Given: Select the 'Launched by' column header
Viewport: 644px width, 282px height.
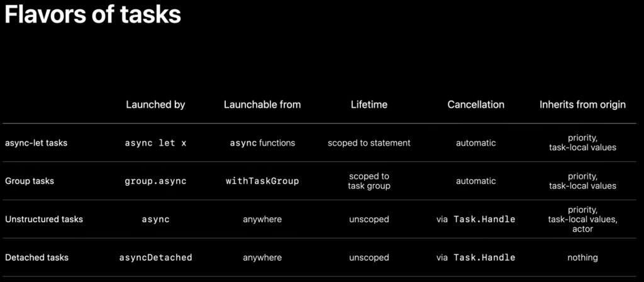Looking at the screenshot, I should click(156, 104).
